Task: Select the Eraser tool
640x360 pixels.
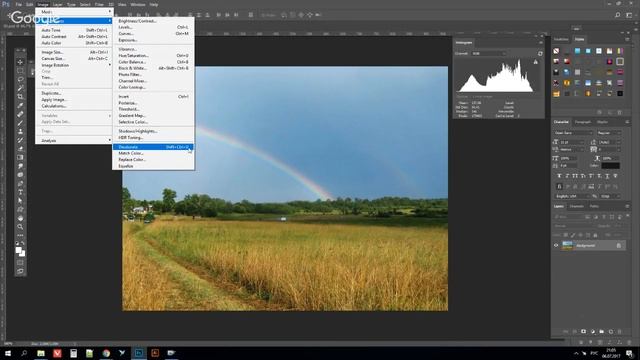Action: point(20,149)
